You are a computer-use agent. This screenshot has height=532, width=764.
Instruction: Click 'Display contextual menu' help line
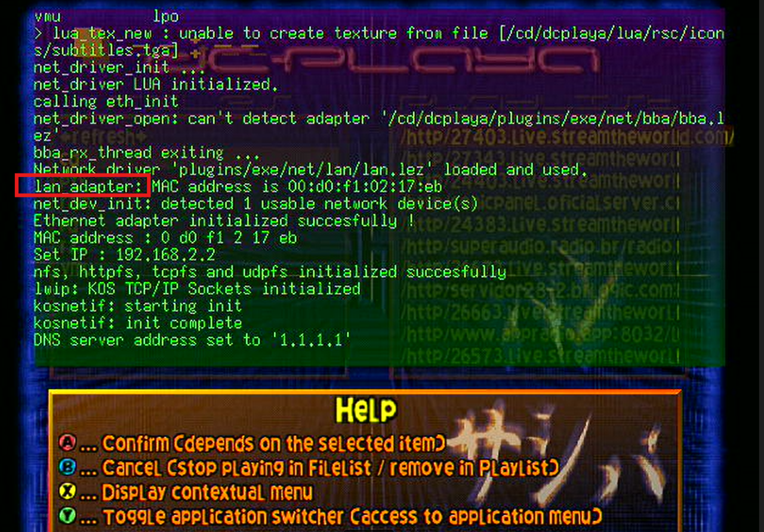coord(207,493)
